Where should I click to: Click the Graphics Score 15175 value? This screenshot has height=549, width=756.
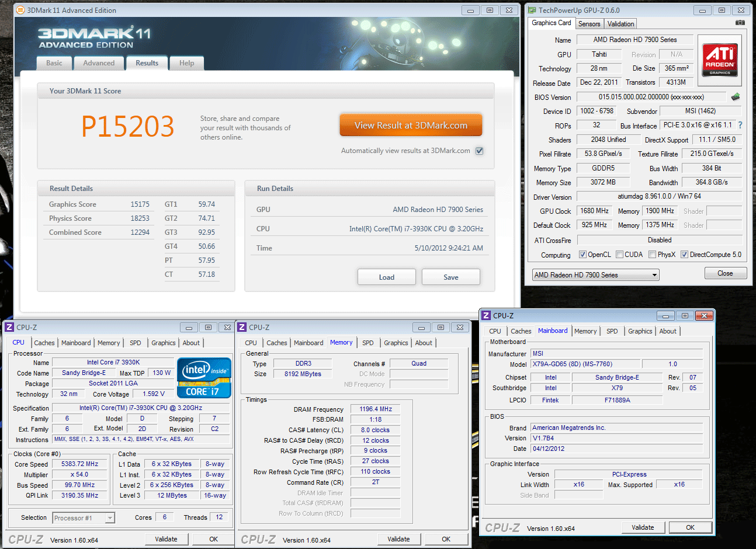point(140,204)
